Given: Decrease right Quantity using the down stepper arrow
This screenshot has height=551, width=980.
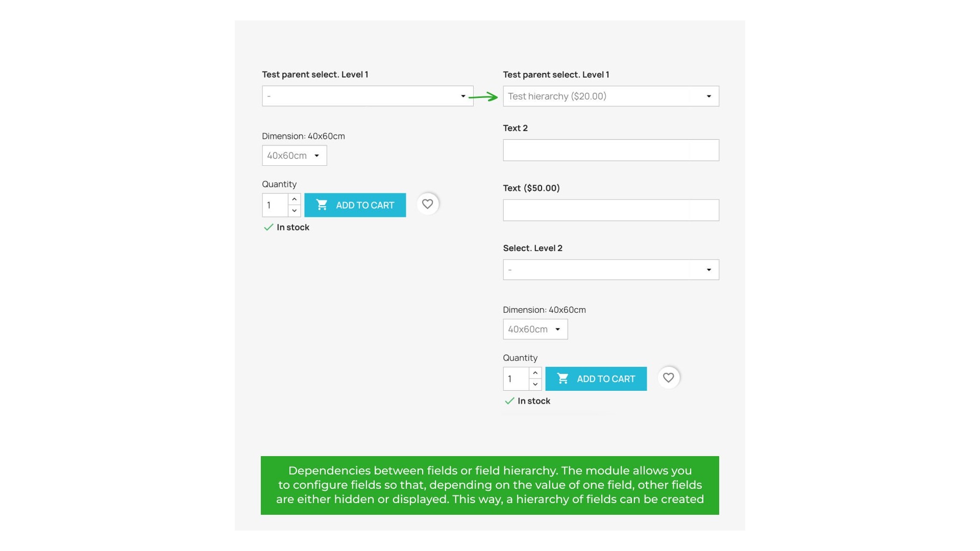Looking at the screenshot, I should point(535,384).
